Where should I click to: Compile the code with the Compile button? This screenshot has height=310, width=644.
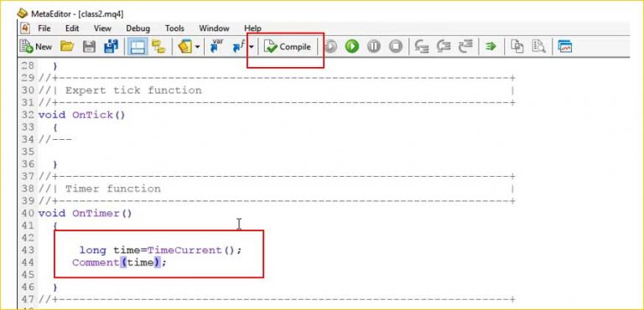(287, 47)
